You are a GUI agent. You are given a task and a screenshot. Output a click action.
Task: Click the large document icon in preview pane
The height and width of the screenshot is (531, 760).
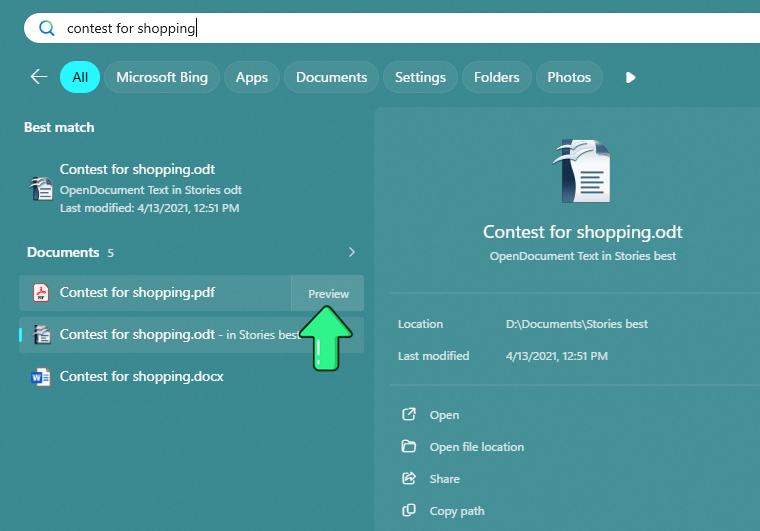[582, 171]
